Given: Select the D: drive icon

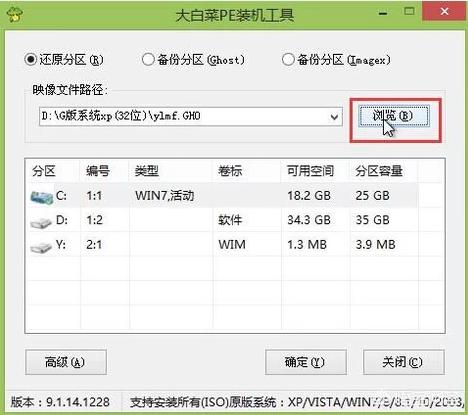Looking at the screenshot, I should (40, 221).
